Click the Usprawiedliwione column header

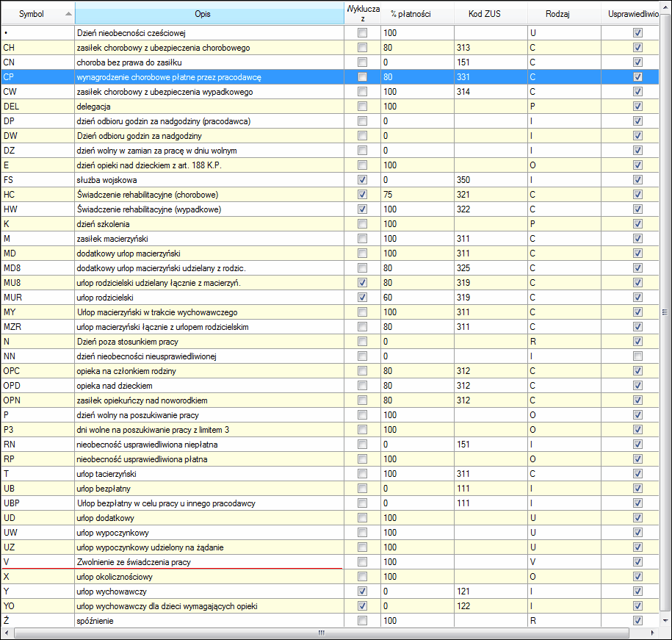(x=630, y=14)
